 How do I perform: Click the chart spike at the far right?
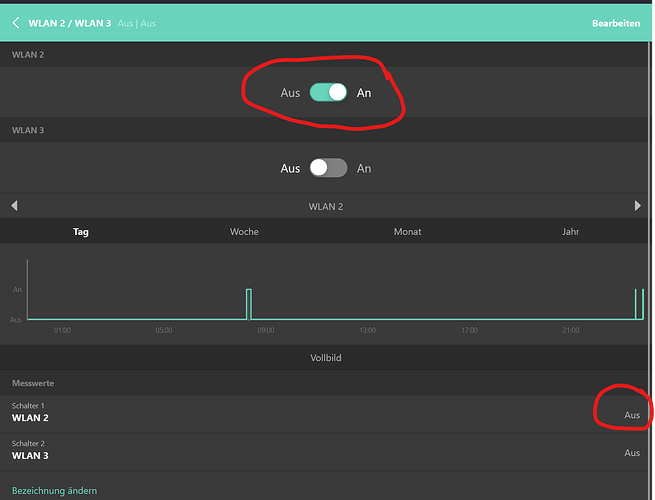(638, 303)
